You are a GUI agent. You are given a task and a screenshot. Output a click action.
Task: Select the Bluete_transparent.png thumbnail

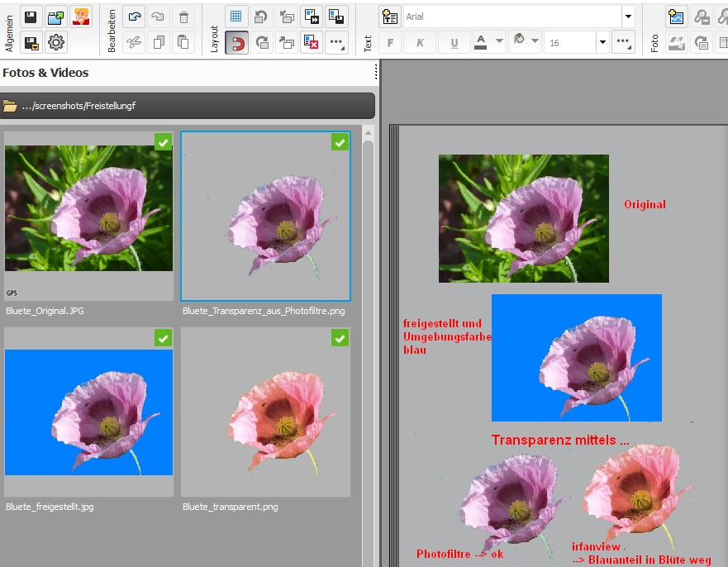pyautogui.click(x=265, y=412)
